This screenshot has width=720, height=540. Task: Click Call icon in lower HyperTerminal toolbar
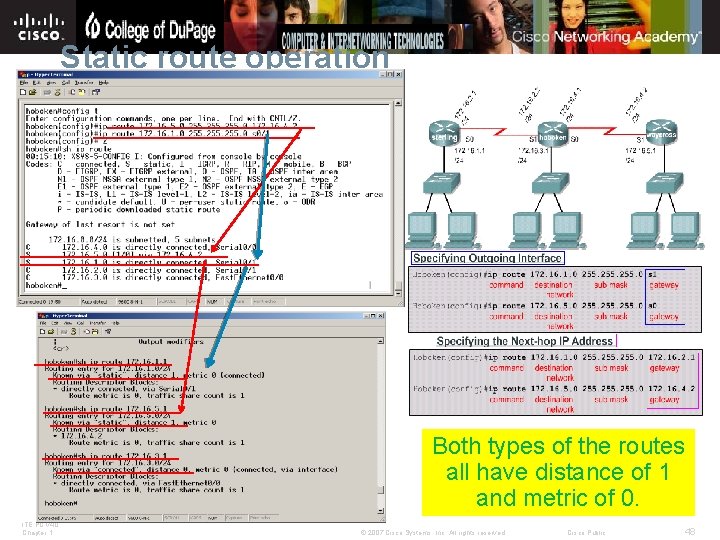(64, 332)
